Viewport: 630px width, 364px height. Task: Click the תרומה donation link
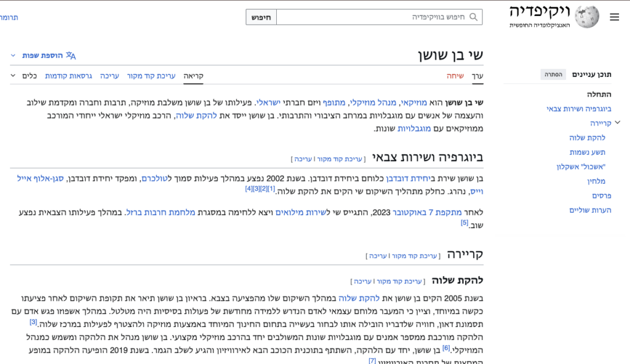[9, 17]
